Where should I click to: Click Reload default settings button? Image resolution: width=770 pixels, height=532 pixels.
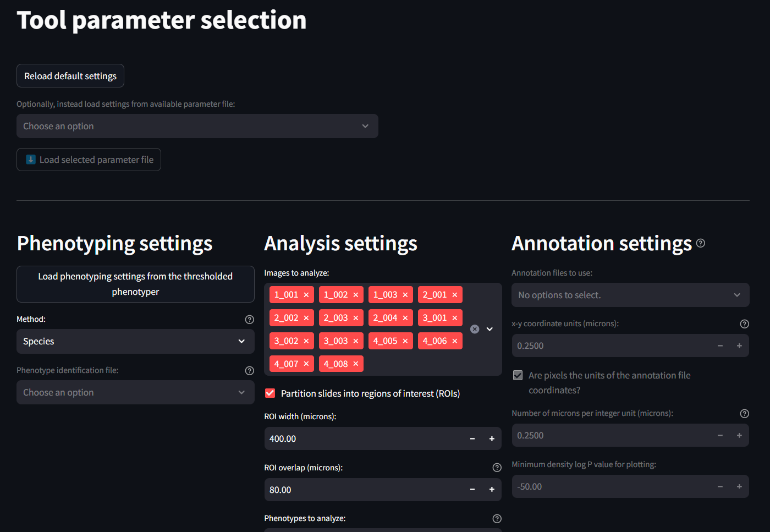click(70, 76)
